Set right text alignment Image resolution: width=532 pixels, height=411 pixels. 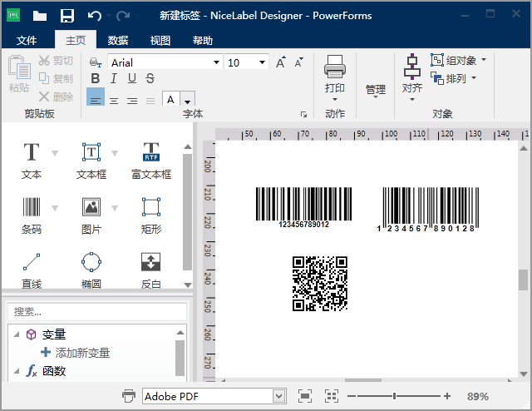coord(132,101)
